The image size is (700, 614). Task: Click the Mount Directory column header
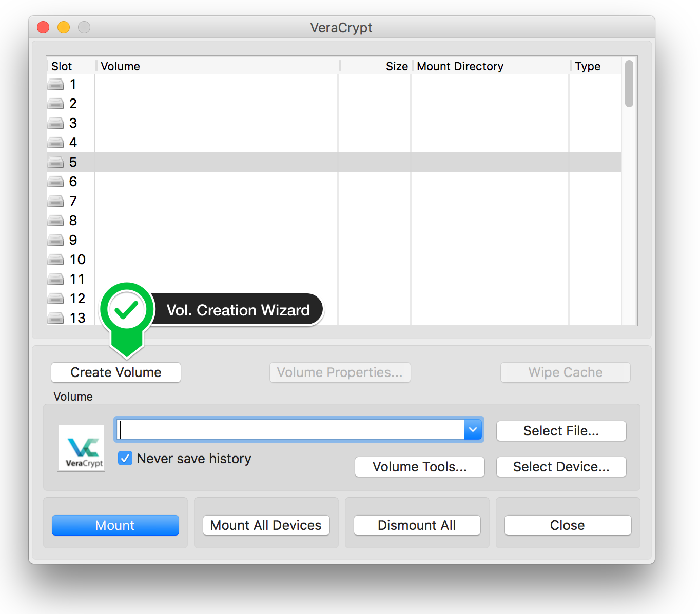click(491, 66)
